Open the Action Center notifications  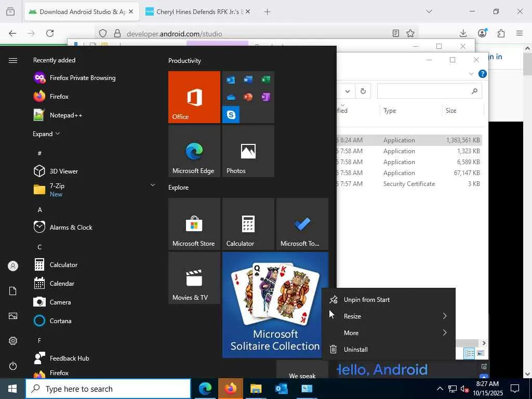click(515, 389)
